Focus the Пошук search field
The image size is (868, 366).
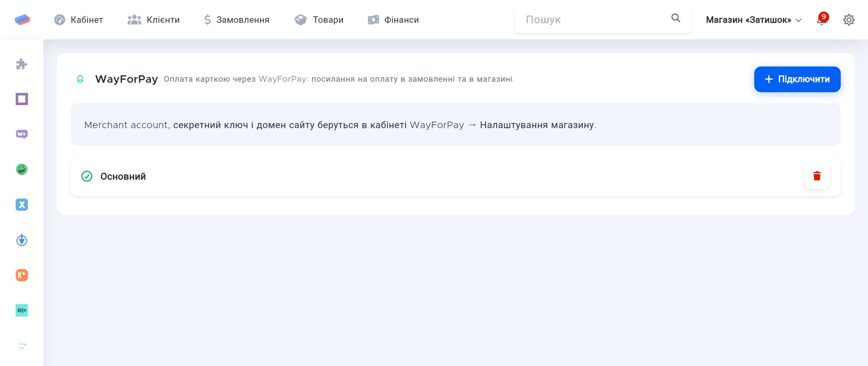click(x=603, y=20)
